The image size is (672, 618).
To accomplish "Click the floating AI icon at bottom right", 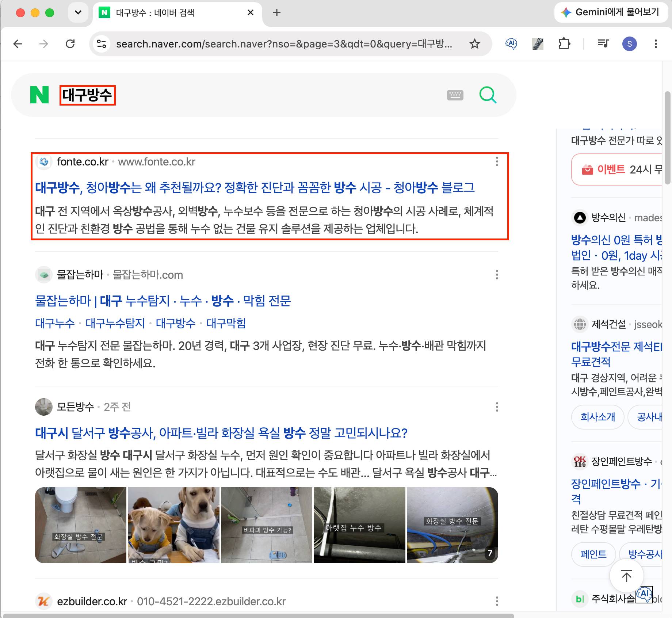I will pos(644,594).
